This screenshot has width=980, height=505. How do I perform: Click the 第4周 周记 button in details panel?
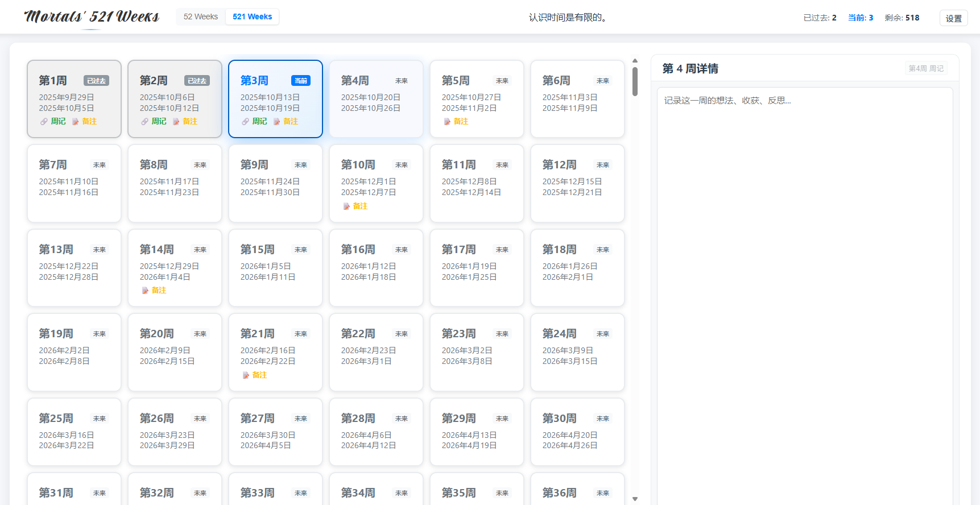925,69
